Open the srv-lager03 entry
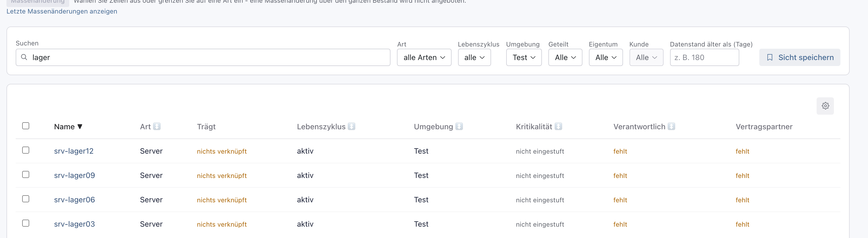868x238 pixels. [x=74, y=224]
